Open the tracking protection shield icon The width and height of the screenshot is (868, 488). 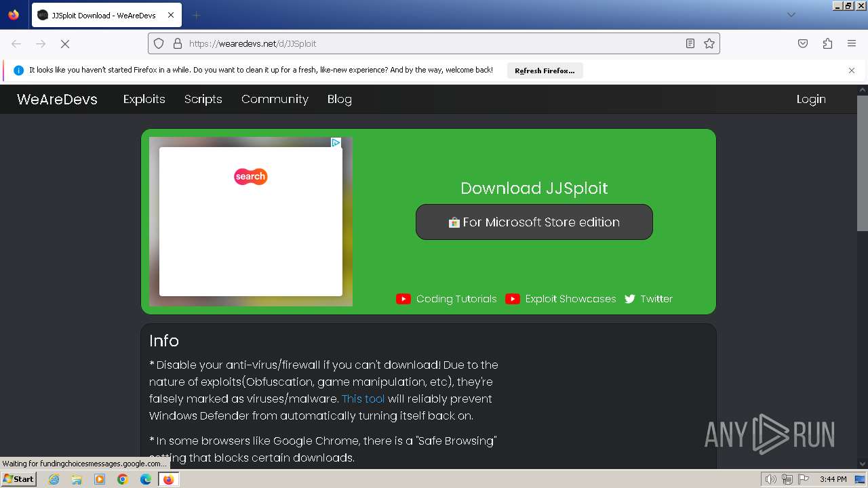pos(159,43)
